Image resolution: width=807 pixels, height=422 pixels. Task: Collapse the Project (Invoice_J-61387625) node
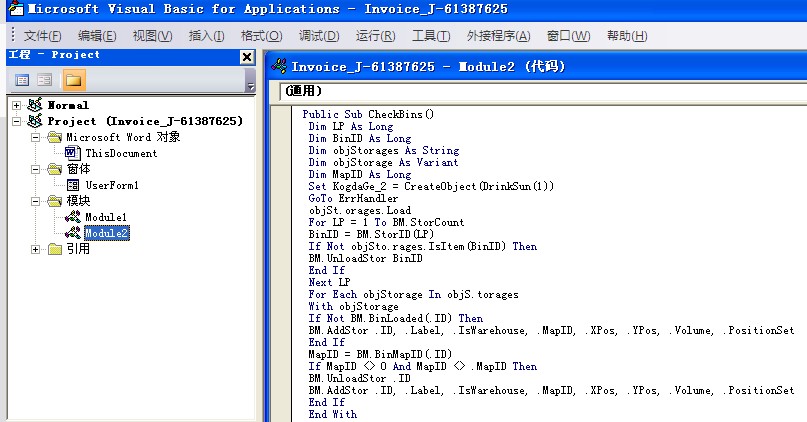(x=16, y=121)
